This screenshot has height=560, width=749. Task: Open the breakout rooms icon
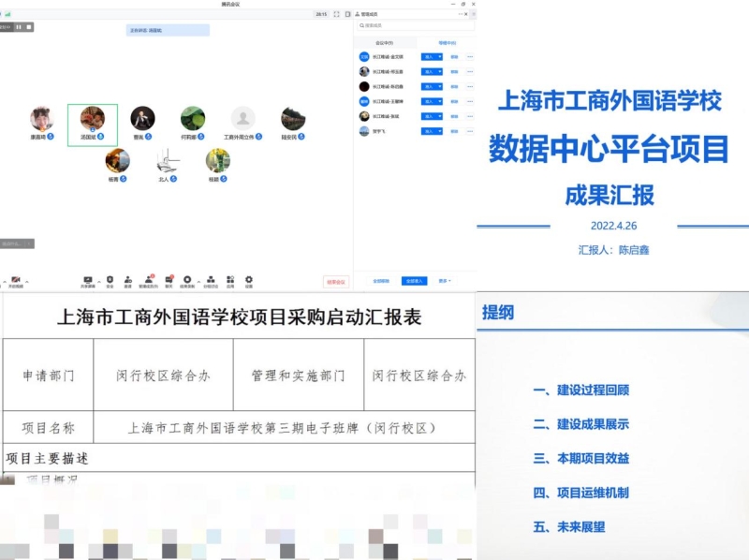[211, 278]
